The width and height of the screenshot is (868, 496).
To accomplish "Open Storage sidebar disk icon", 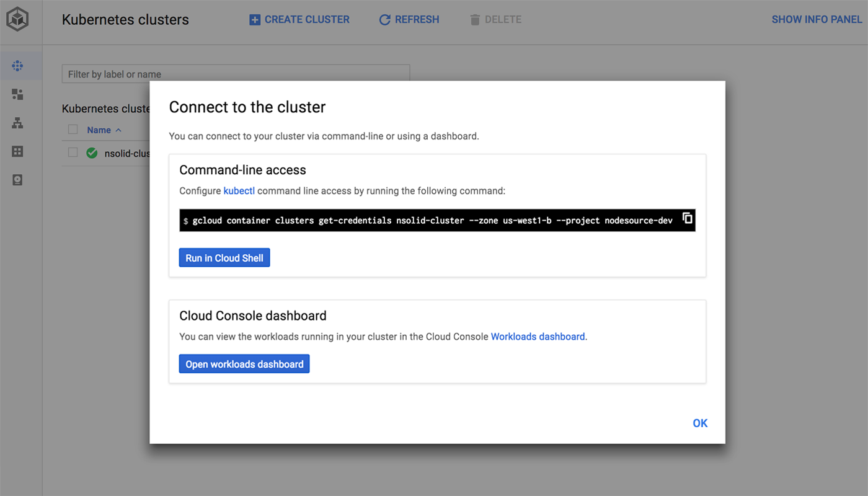I will coord(17,180).
